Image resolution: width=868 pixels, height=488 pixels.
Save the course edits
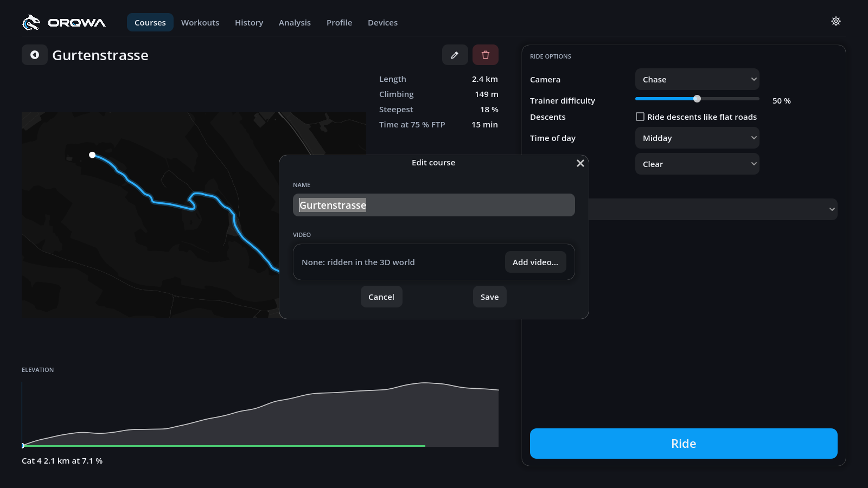click(489, 297)
